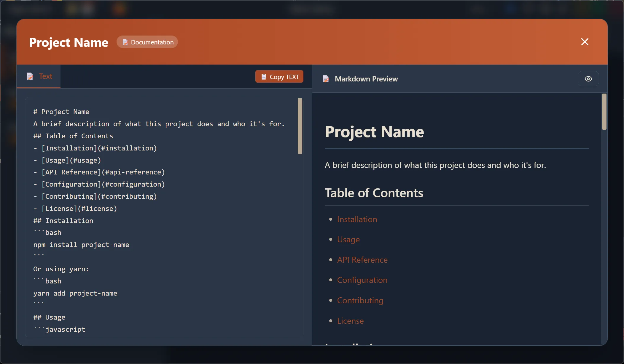This screenshot has height=364, width=624.
Task: Click the 'yarn add project-name' line
Action: pyautogui.click(x=75, y=293)
